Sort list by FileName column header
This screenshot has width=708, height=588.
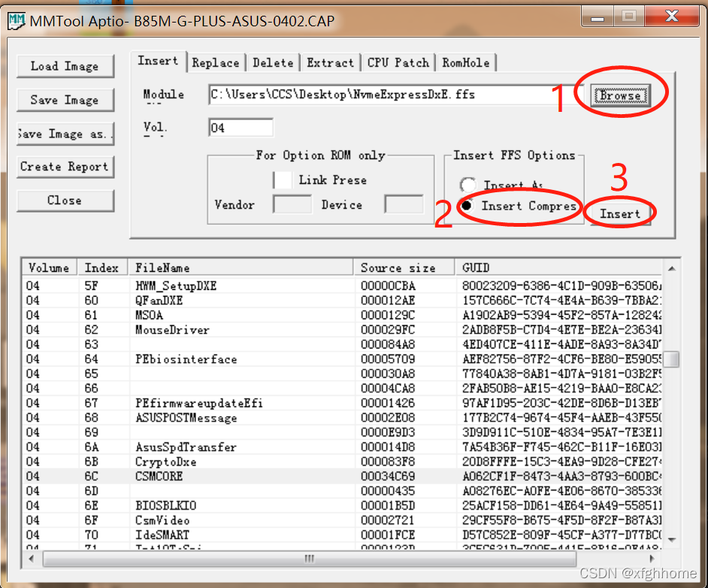241,267
